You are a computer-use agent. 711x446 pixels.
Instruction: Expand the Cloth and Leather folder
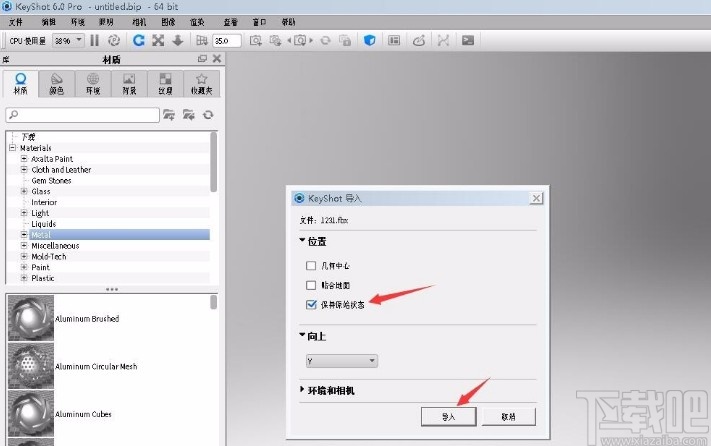click(24, 170)
